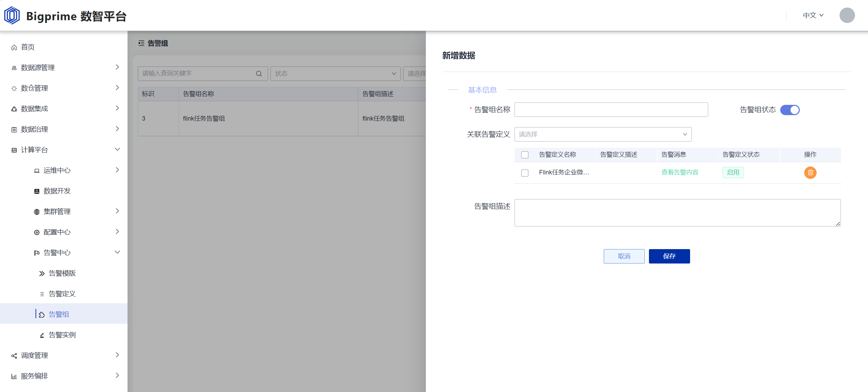Click the 告警组描述 text area

pos(677,213)
